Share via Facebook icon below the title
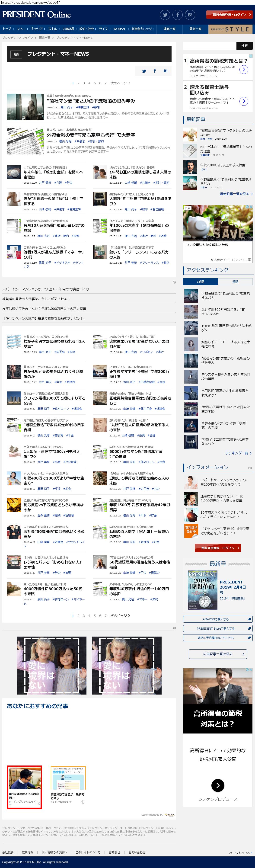 155,71
